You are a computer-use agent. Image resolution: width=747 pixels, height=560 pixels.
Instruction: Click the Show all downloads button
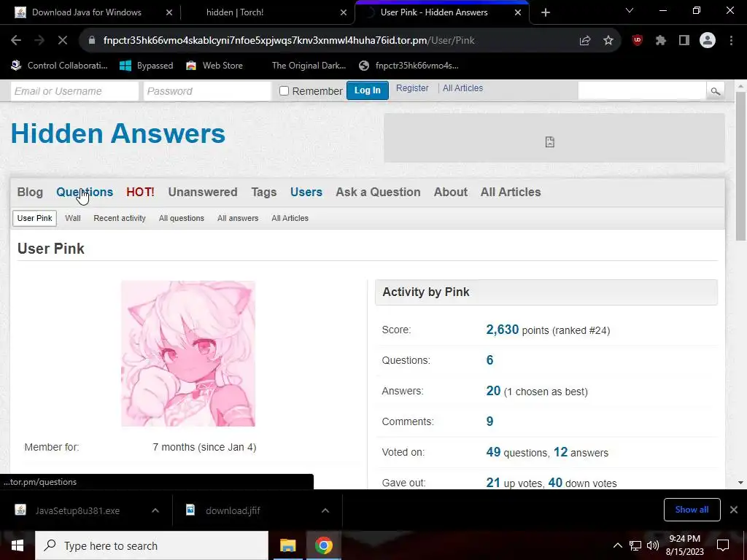692,510
